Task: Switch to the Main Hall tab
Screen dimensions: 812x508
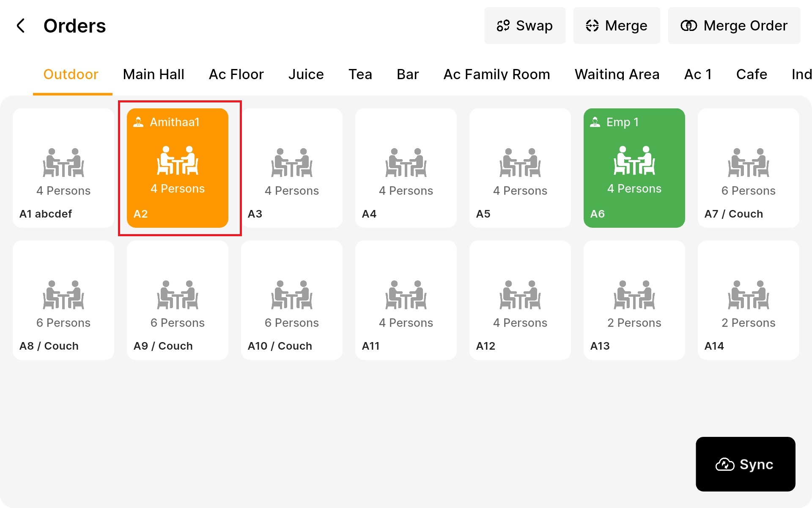Action: [154, 75]
